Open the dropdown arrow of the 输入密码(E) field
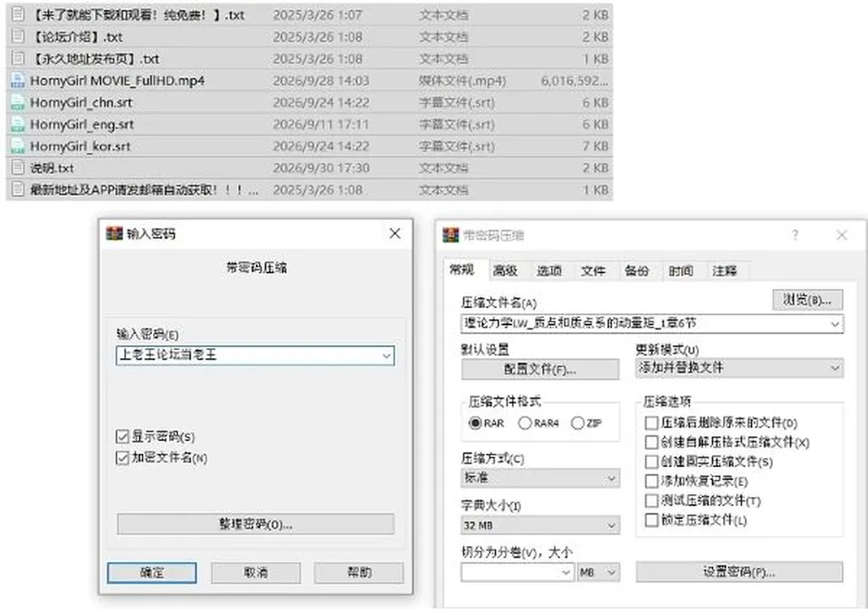Screen dimensions: 868x610 tap(386, 356)
